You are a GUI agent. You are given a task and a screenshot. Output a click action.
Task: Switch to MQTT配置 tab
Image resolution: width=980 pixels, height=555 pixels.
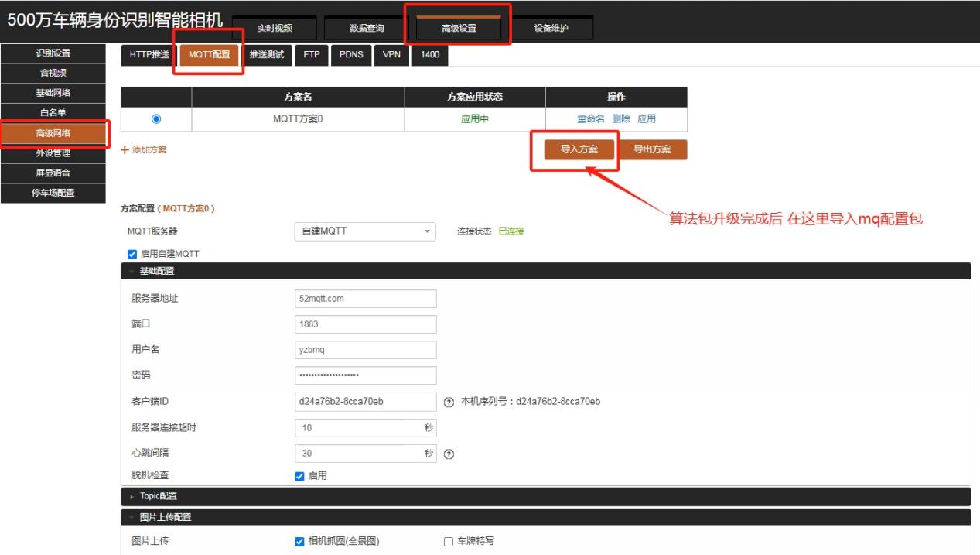(x=210, y=54)
